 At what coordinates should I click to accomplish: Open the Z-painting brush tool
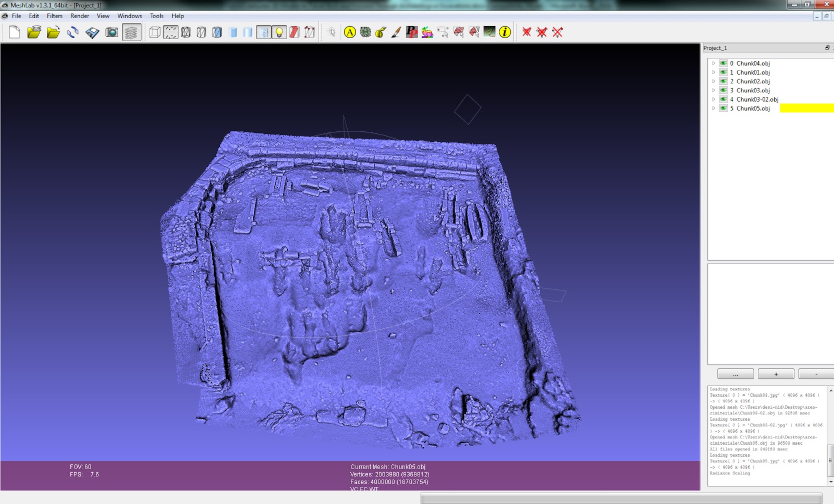click(395, 32)
